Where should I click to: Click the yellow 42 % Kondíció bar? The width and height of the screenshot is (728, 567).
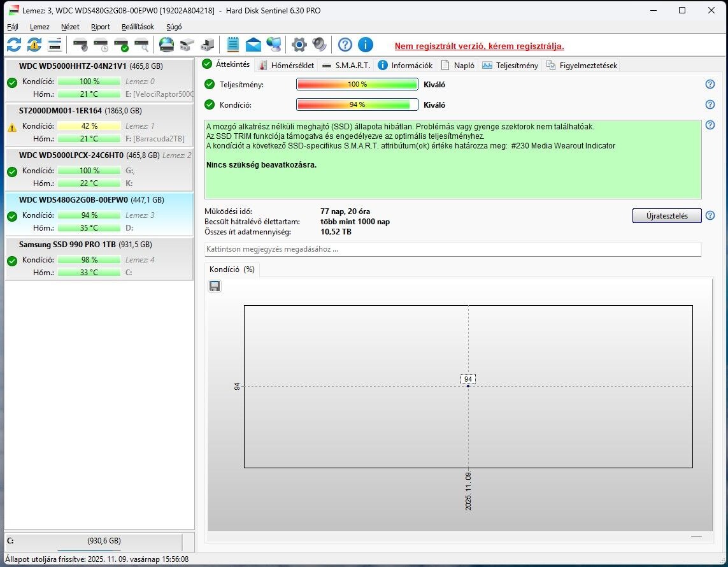(89, 126)
